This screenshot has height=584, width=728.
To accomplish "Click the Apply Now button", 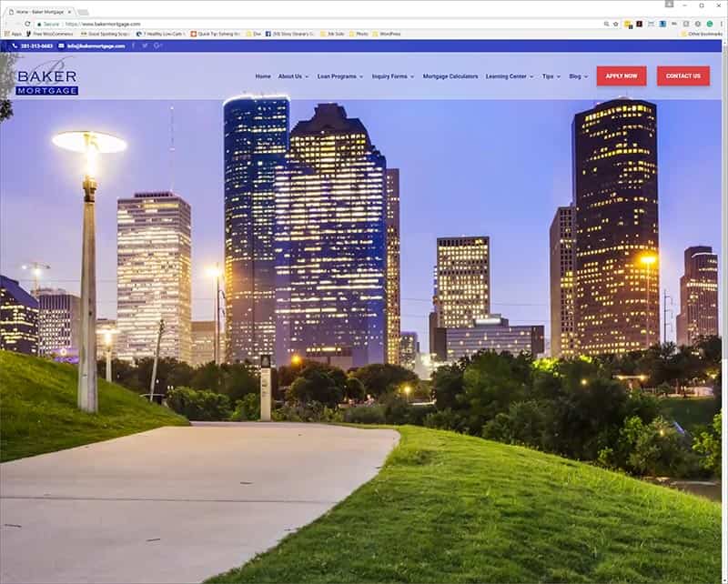I will click(622, 76).
